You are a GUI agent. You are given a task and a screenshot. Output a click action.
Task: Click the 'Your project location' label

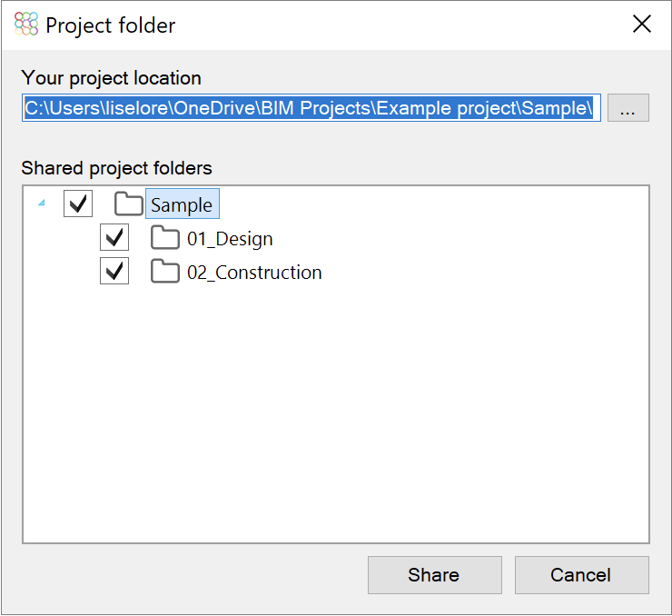coord(112,78)
